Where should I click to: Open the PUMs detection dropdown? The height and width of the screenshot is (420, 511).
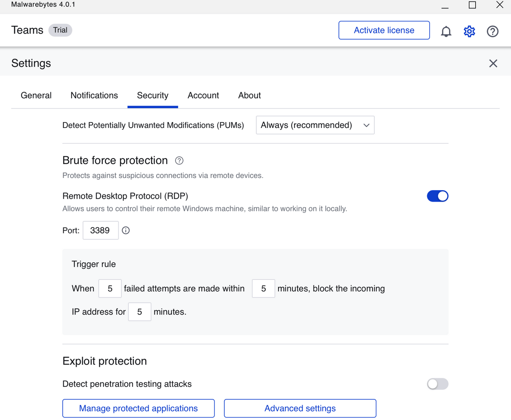pos(315,125)
